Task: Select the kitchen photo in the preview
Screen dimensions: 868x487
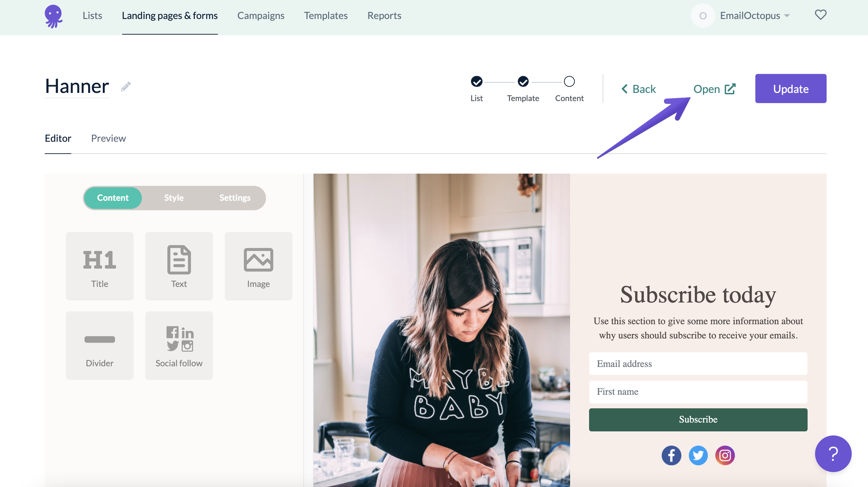Action: (x=441, y=330)
